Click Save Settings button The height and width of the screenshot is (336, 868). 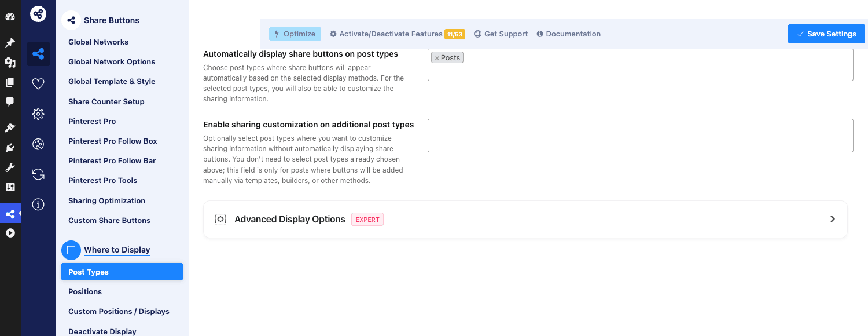pyautogui.click(x=826, y=34)
